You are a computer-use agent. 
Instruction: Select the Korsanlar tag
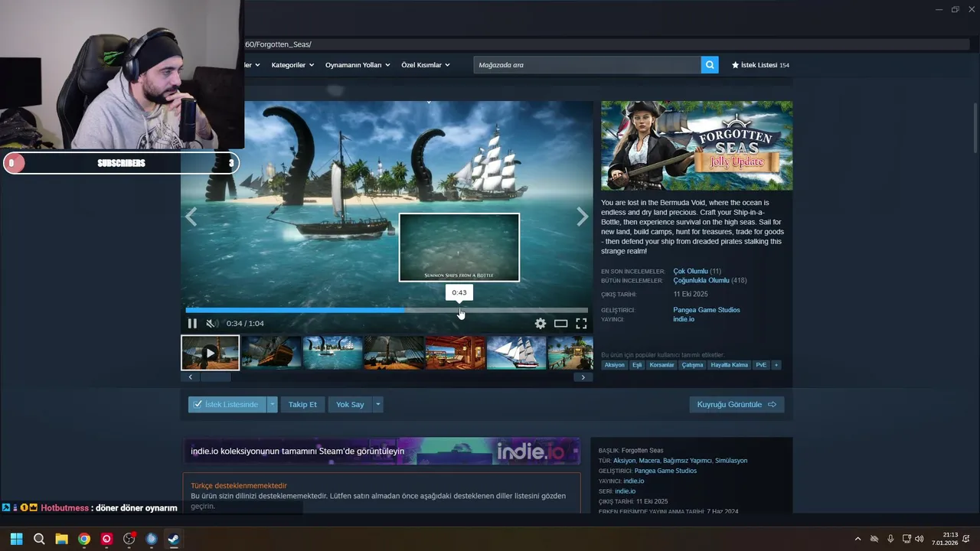pyautogui.click(x=661, y=365)
